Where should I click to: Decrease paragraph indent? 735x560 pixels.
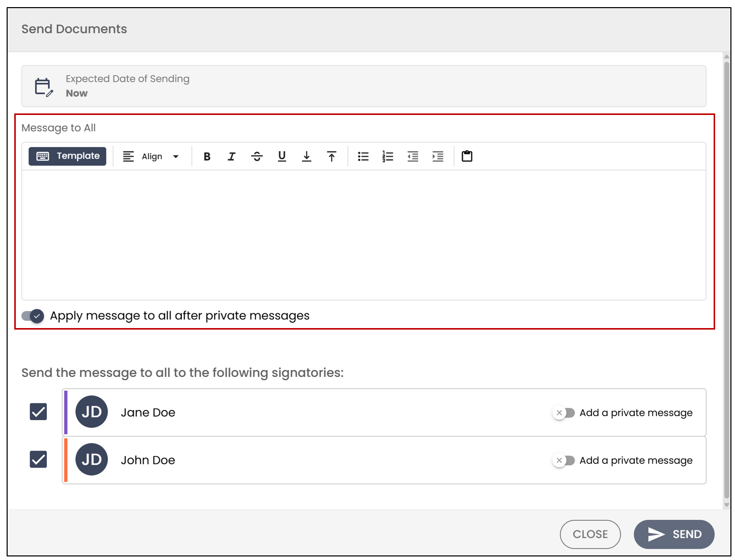[413, 157]
